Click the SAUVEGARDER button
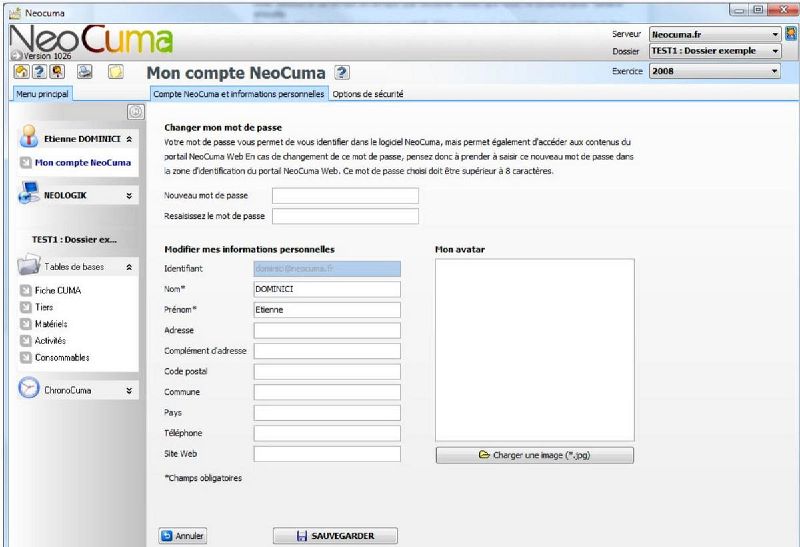The width and height of the screenshot is (800, 547). tap(335, 536)
